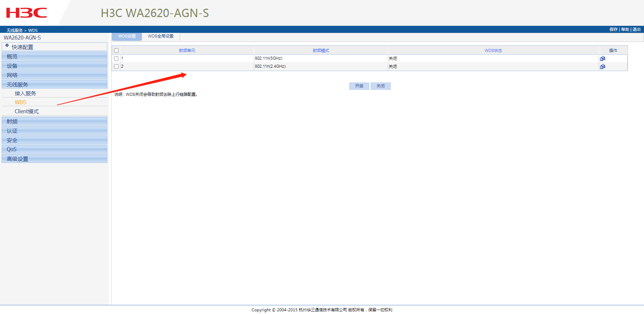644x314 pixels.
Task: Click the WDS关闭 note text
Action: tap(156, 95)
